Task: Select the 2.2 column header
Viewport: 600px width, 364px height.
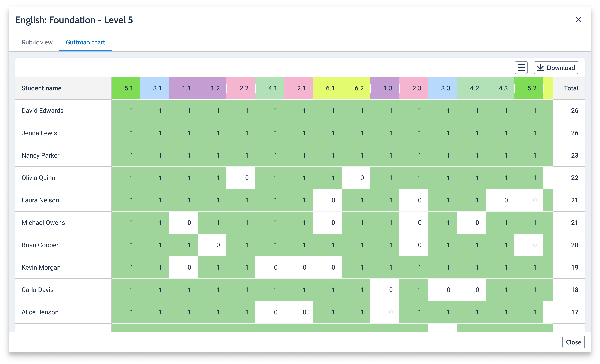Action: [241, 88]
